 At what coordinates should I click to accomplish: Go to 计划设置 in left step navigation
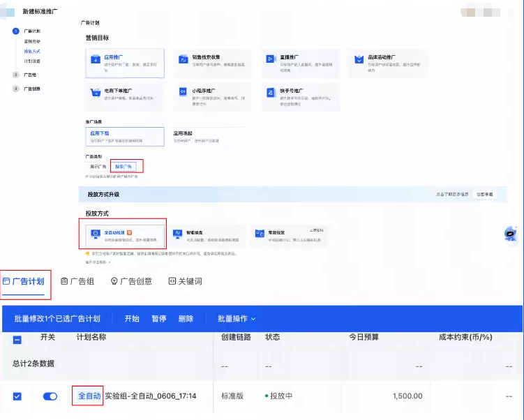(32, 61)
